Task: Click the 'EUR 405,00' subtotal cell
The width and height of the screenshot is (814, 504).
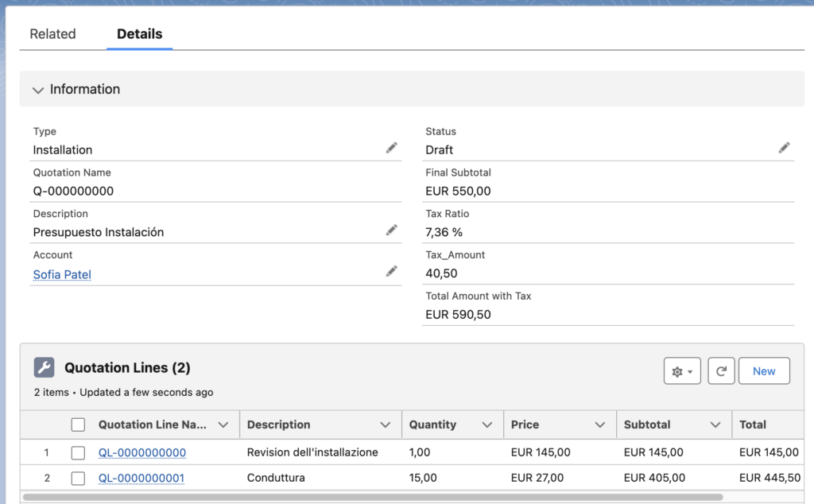Action: coord(654,478)
